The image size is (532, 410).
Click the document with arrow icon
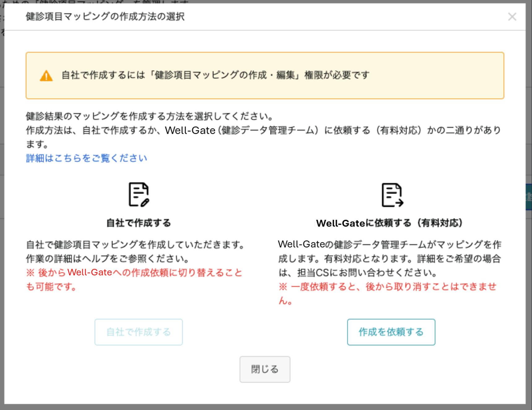point(392,195)
